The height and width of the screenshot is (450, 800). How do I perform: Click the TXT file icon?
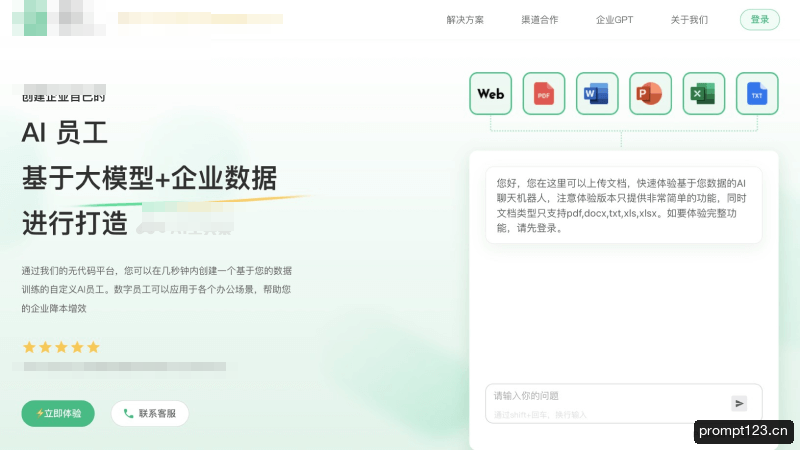point(757,93)
